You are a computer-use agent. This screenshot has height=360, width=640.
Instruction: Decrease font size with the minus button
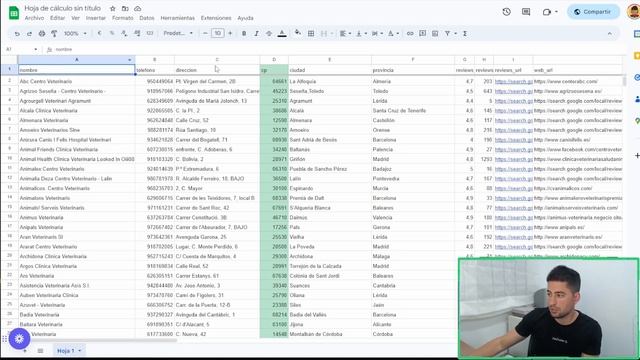click(205, 33)
